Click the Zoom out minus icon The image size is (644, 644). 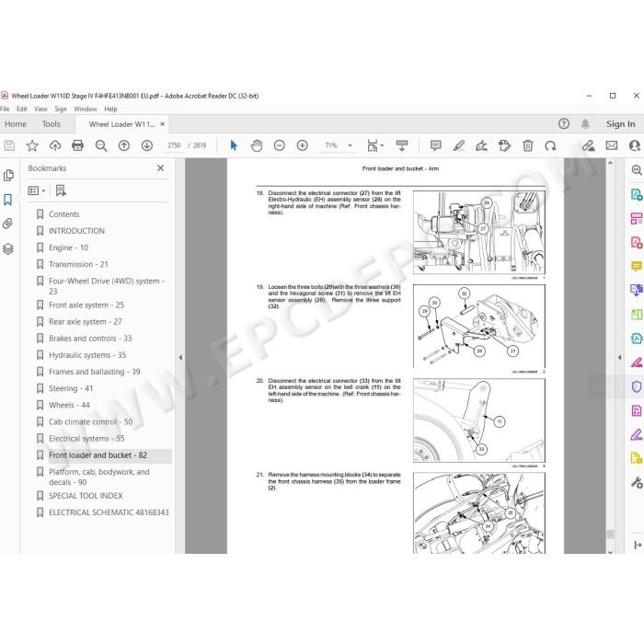[280, 145]
